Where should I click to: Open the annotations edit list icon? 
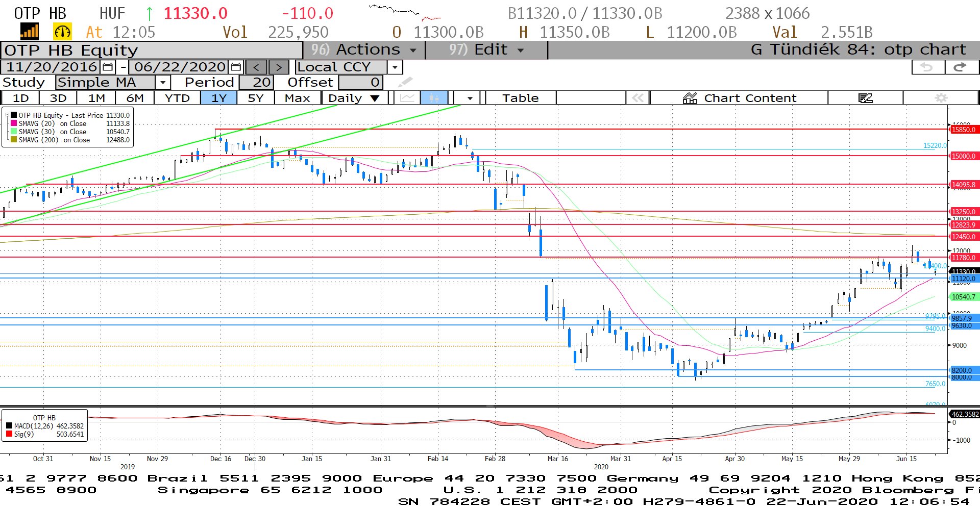[866, 98]
